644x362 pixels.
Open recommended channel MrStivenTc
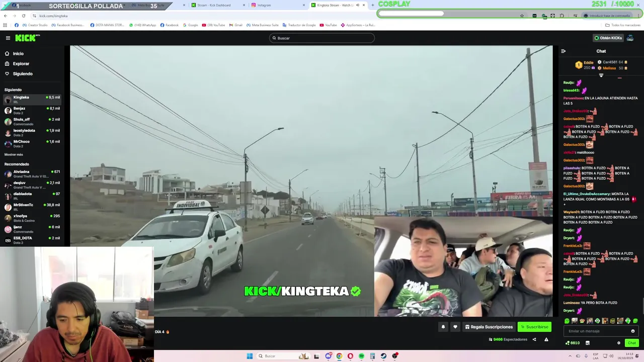click(x=32, y=207)
